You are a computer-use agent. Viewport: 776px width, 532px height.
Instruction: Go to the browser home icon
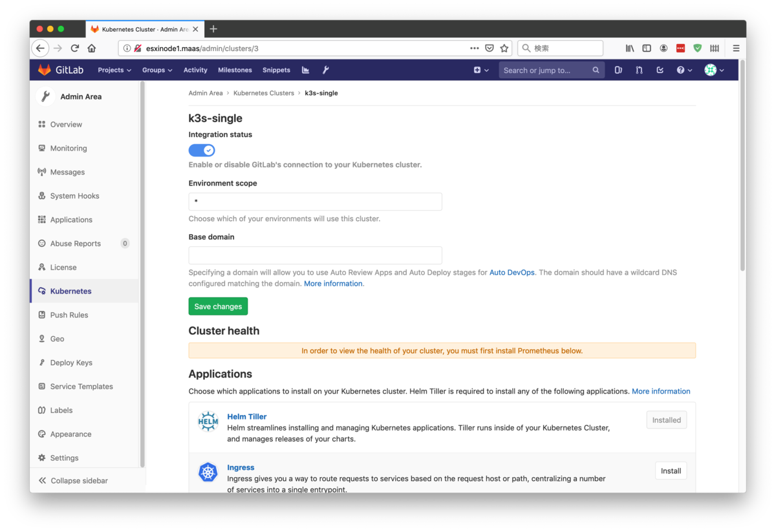pyautogui.click(x=92, y=48)
